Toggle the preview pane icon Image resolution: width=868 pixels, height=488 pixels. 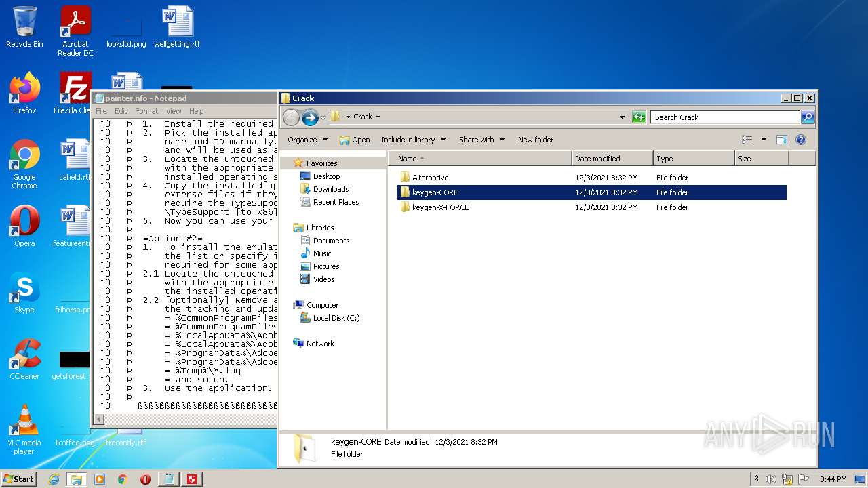tap(782, 140)
